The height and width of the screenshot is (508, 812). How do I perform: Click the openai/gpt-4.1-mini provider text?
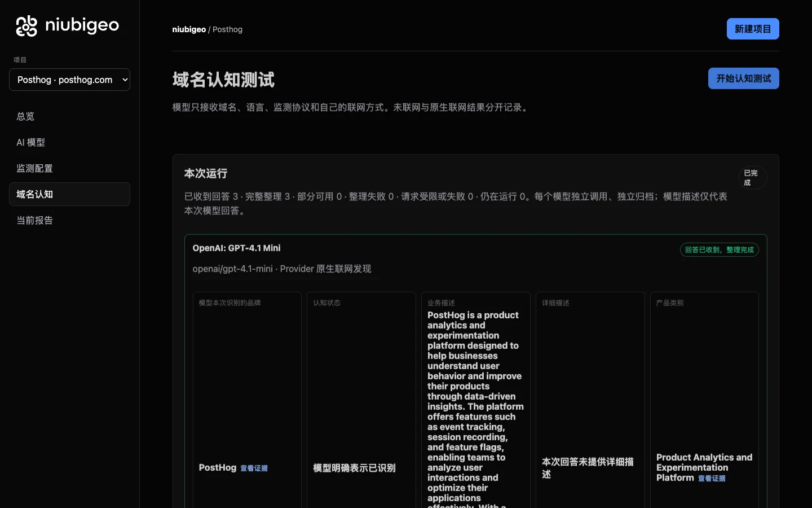282,269
